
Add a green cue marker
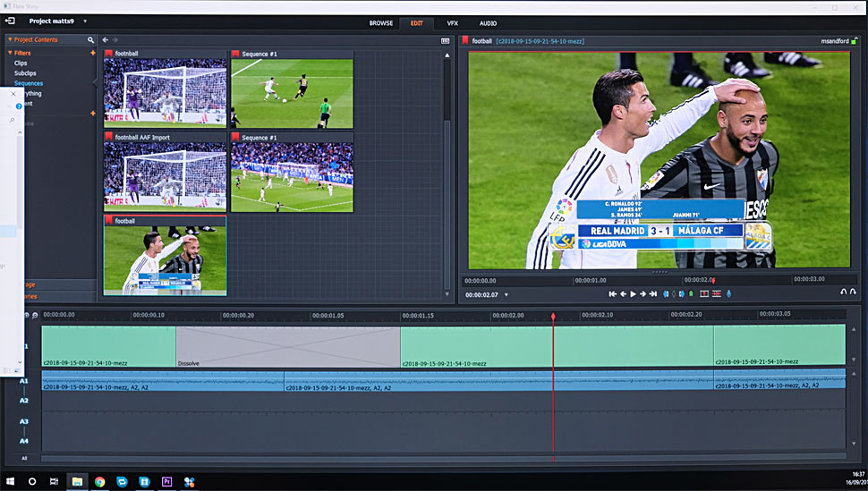pyautogui.click(x=691, y=294)
